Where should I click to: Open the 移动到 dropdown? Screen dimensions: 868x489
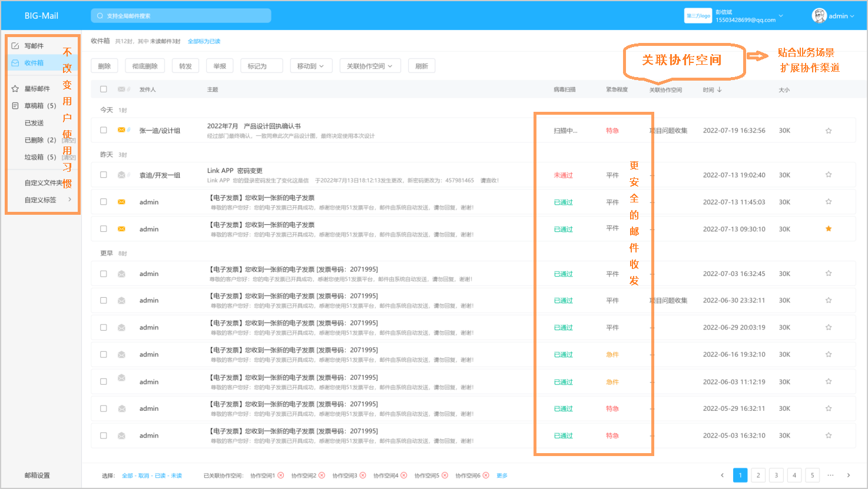[310, 66]
